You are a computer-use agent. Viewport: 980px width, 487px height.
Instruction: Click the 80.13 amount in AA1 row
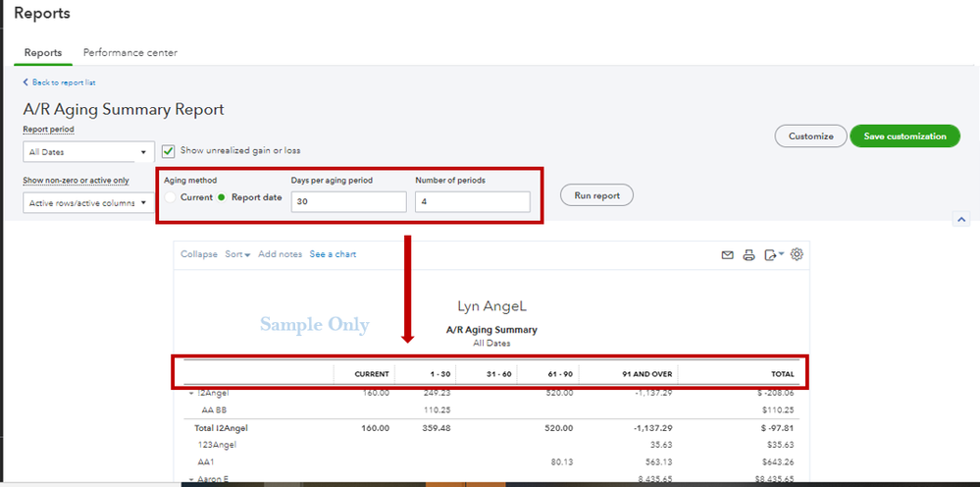click(561, 462)
